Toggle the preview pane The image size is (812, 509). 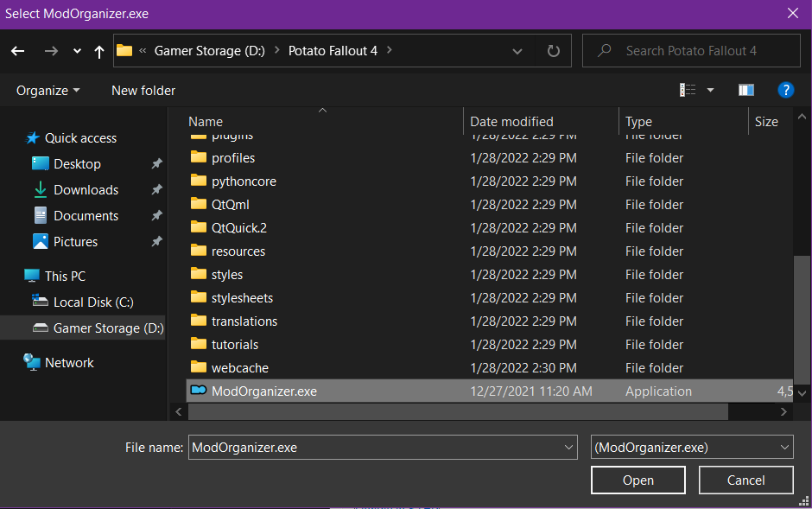[745, 90]
